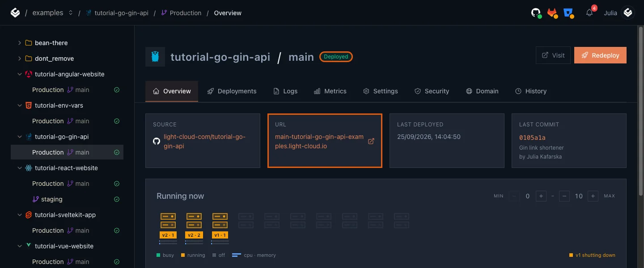Open the Domain tab
Image resolution: width=644 pixels, height=268 pixels.
click(482, 91)
